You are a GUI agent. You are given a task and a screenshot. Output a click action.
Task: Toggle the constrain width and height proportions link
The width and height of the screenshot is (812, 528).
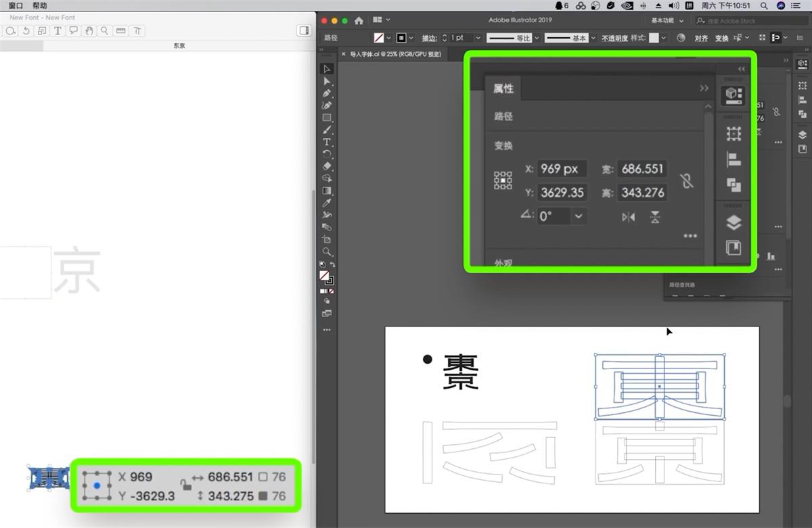click(x=687, y=181)
